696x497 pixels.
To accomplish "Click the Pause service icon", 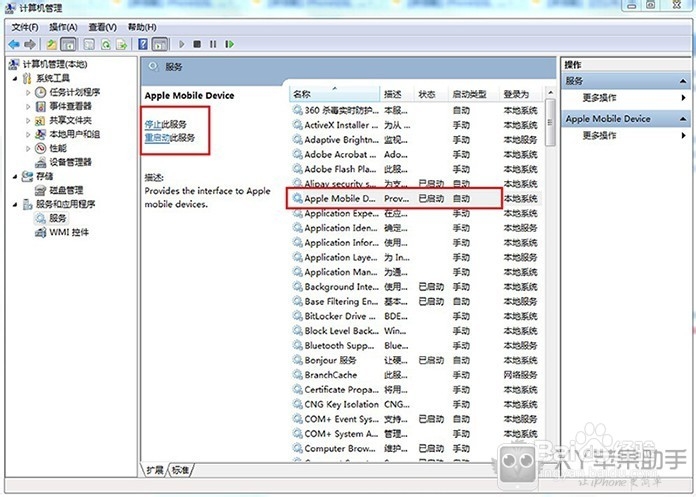I will point(213,44).
